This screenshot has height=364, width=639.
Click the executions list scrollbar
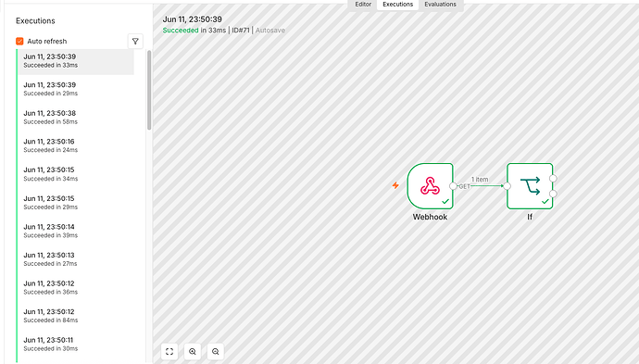pyautogui.click(x=149, y=90)
